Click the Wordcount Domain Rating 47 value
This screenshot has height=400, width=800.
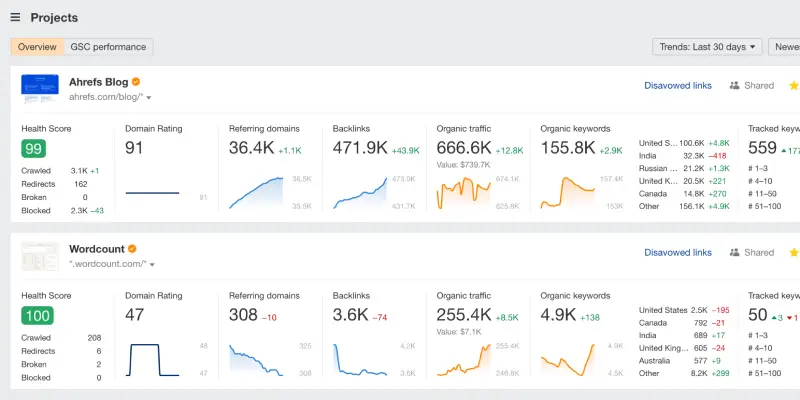[x=134, y=315]
